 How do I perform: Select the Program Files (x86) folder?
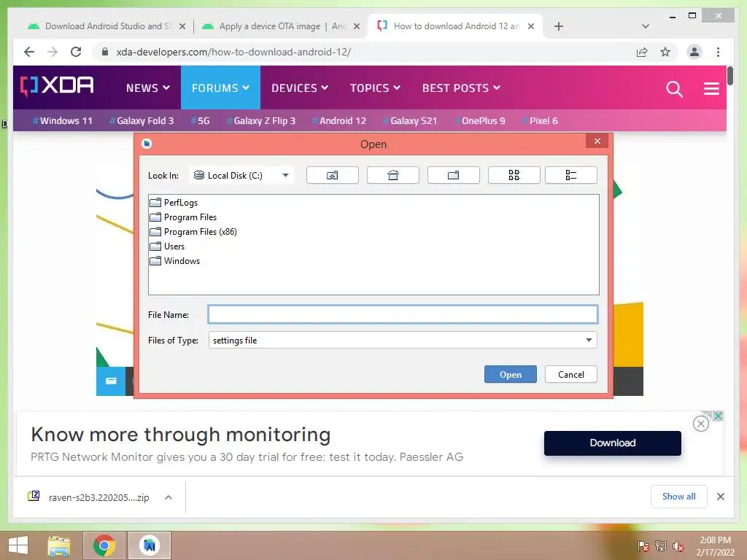coord(193,232)
